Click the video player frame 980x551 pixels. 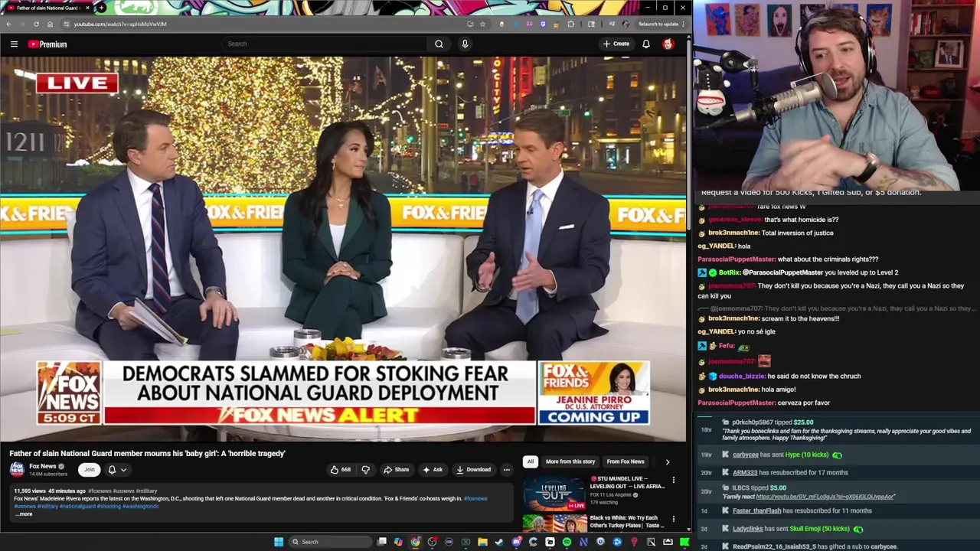[x=343, y=249]
